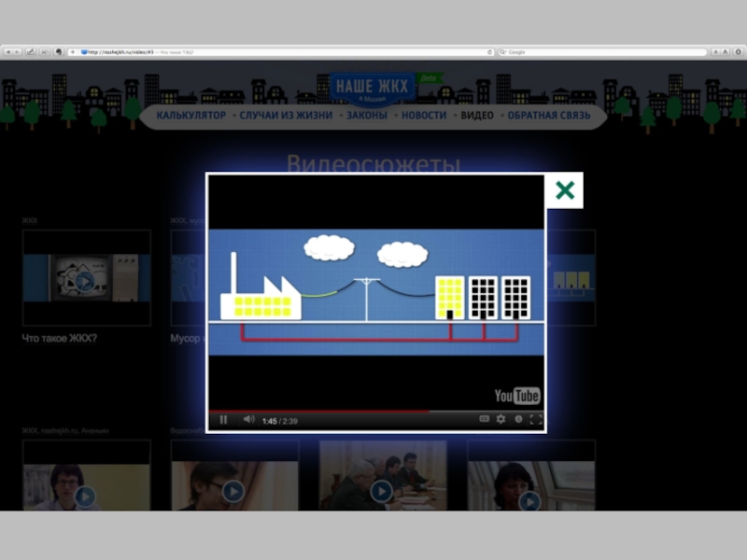Pause the YouTube video
747x560 pixels.
tap(223, 419)
